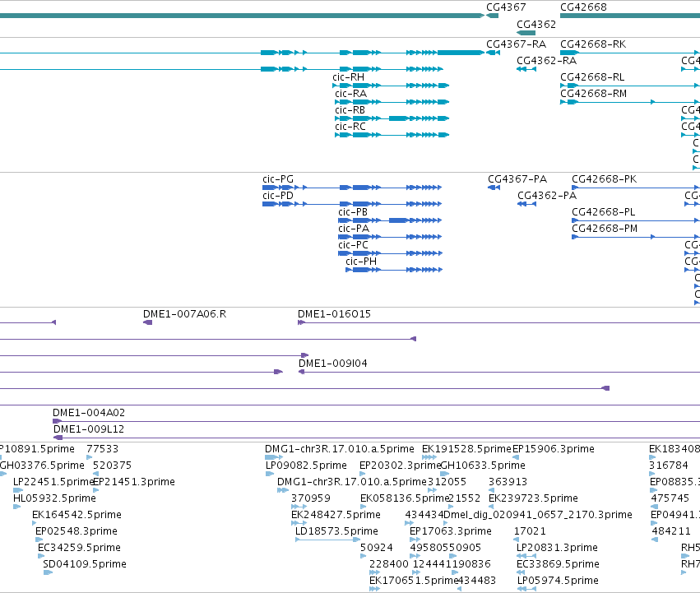This screenshot has height=593, width=700.
Task: Select EST LP05974.5prime label
Action: click(558, 581)
